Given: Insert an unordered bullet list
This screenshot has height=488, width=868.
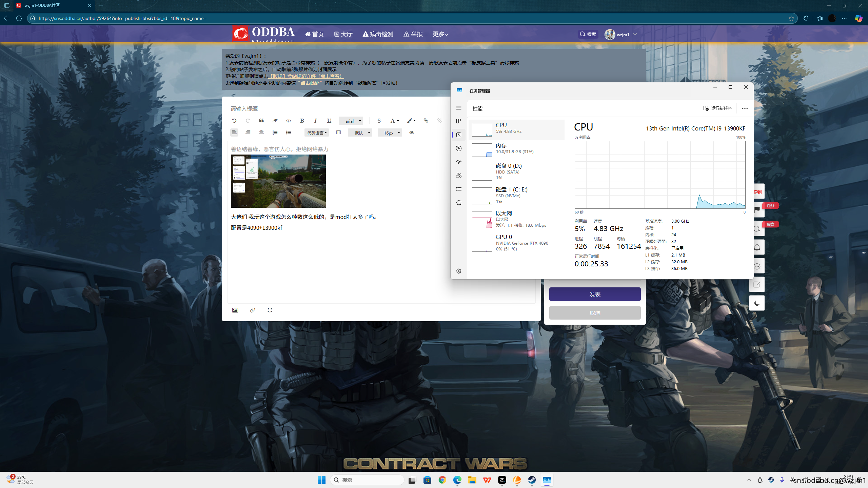Looking at the screenshot, I should 289,133.
